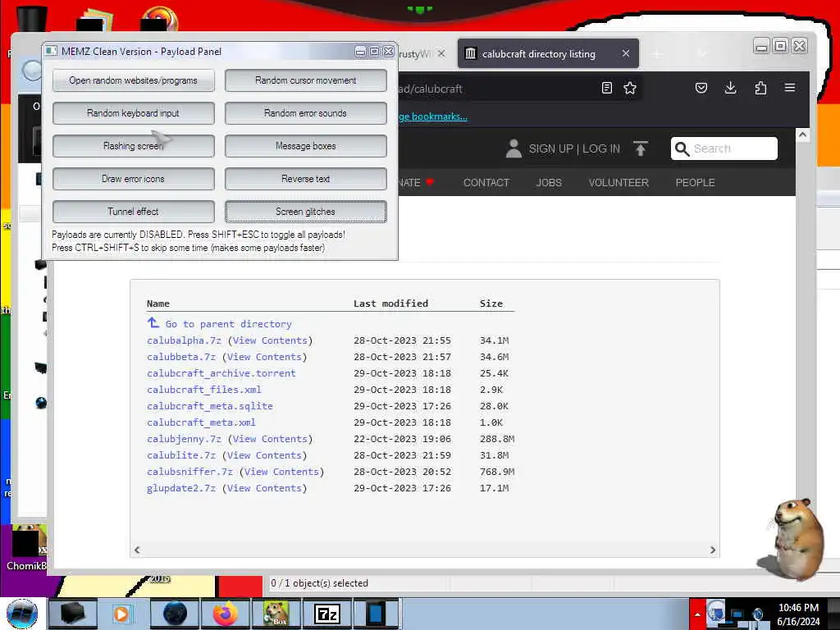
Task: Toggle the Flashing screen payload
Action: [x=134, y=146]
